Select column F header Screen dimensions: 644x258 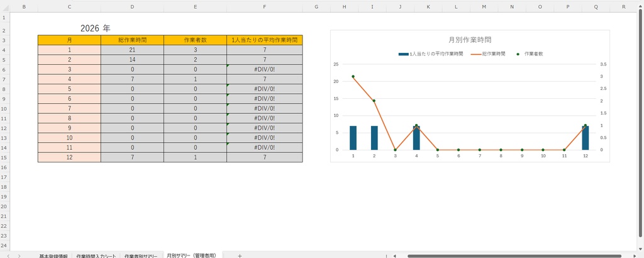click(265, 6)
